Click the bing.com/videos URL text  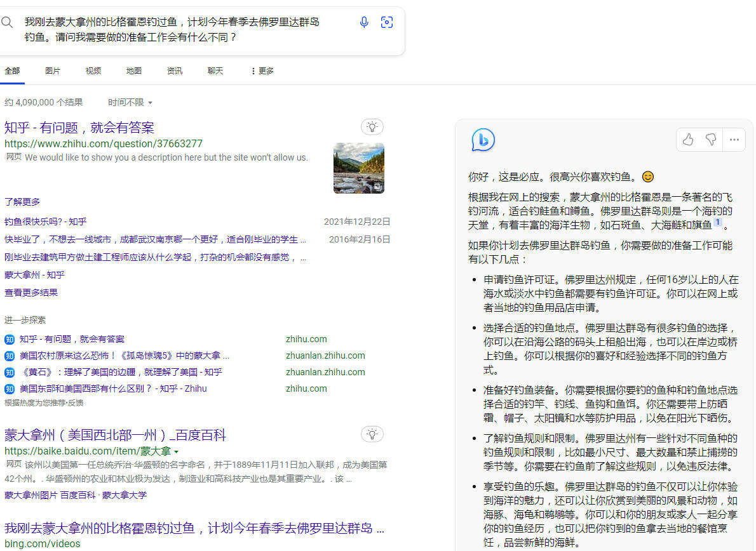(x=43, y=544)
